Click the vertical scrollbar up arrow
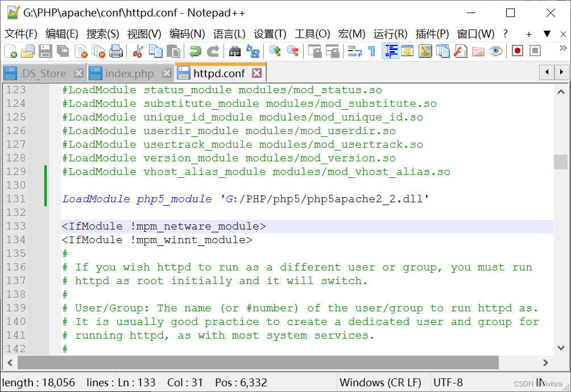The image size is (571, 392). pos(561,93)
